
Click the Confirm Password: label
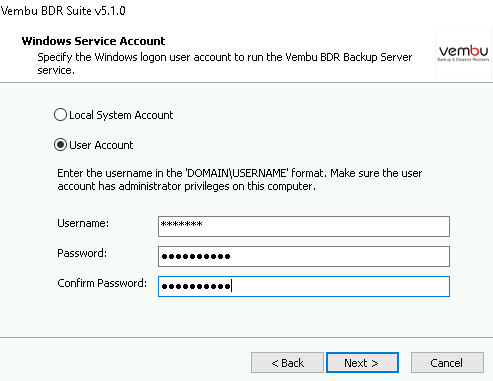click(102, 283)
